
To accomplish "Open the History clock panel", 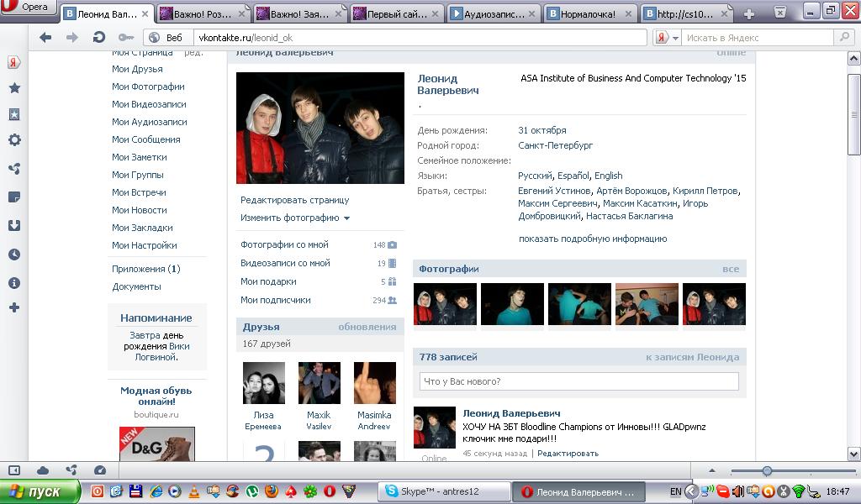I will pos(14,255).
